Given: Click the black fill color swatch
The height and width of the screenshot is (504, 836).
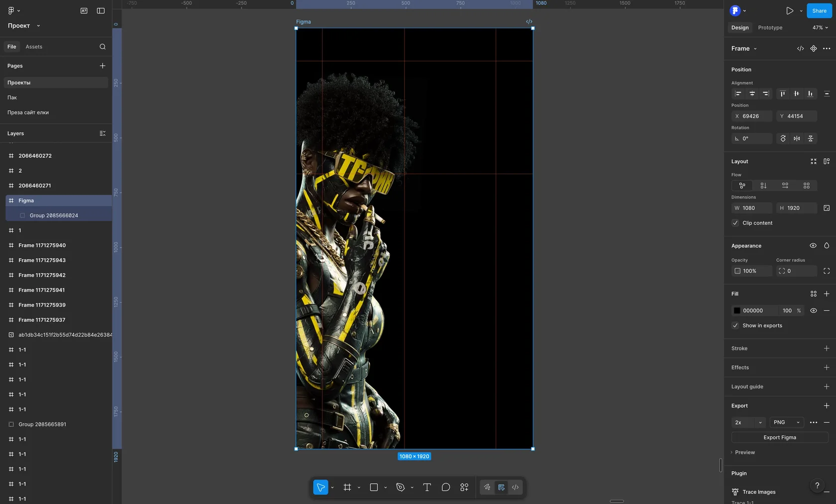Looking at the screenshot, I should pos(737,310).
